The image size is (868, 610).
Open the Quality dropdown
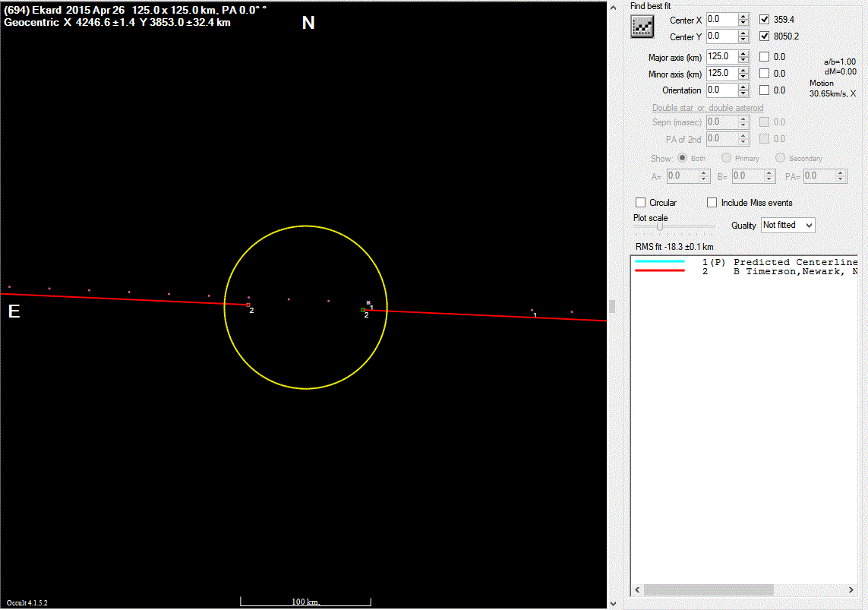788,226
